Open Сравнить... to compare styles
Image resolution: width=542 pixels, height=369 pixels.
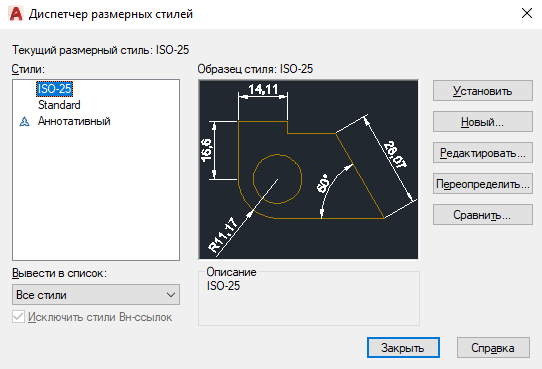pos(483,215)
